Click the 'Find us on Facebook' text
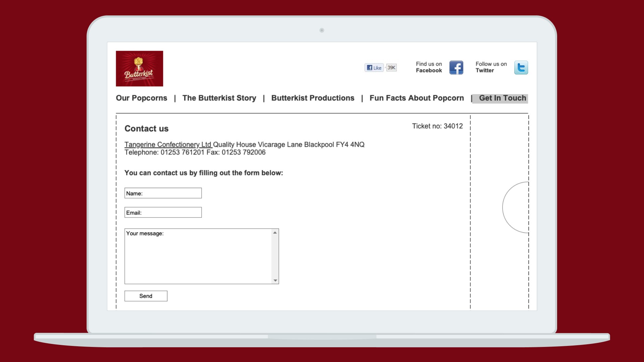This screenshot has height=362, width=644. pos(429,67)
